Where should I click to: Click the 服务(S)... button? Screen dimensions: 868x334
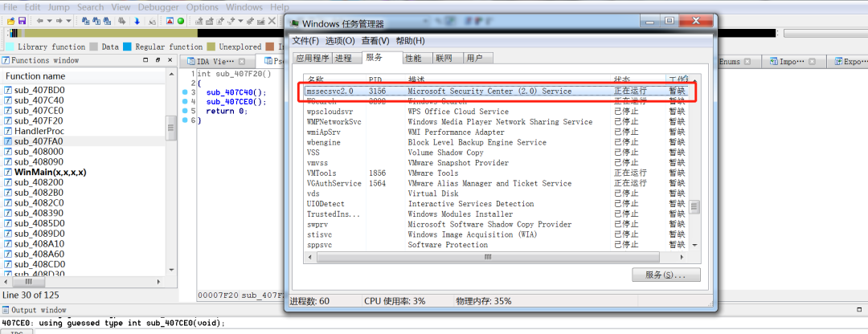(x=666, y=275)
